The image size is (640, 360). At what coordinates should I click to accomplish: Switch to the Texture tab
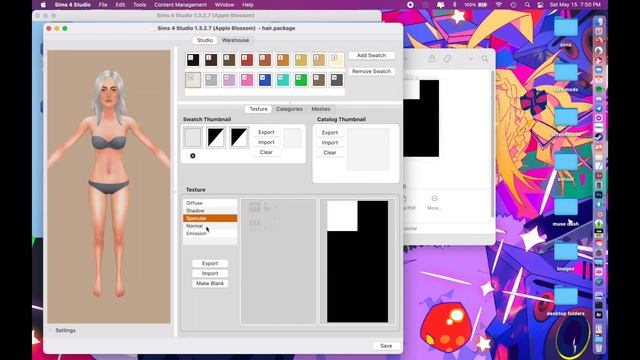click(x=258, y=109)
